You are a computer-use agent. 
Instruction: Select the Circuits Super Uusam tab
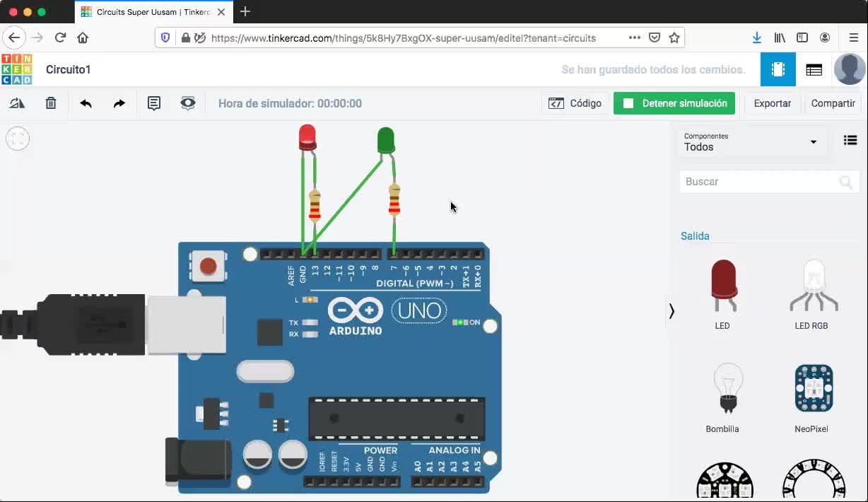point(153,12)
